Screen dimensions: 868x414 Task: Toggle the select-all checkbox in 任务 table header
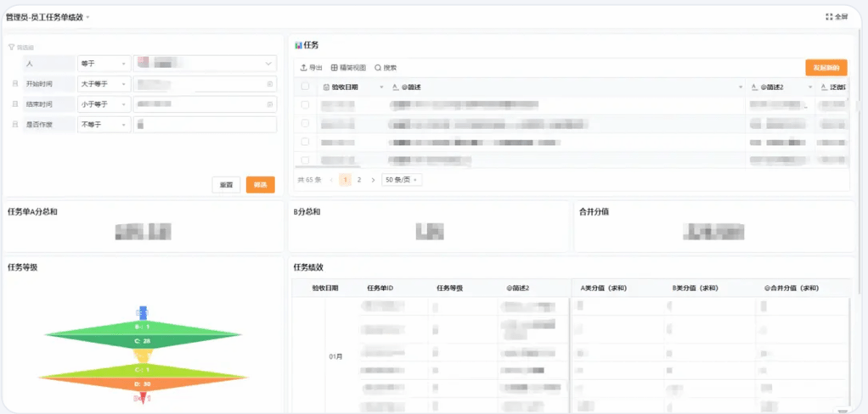point(306,87)
